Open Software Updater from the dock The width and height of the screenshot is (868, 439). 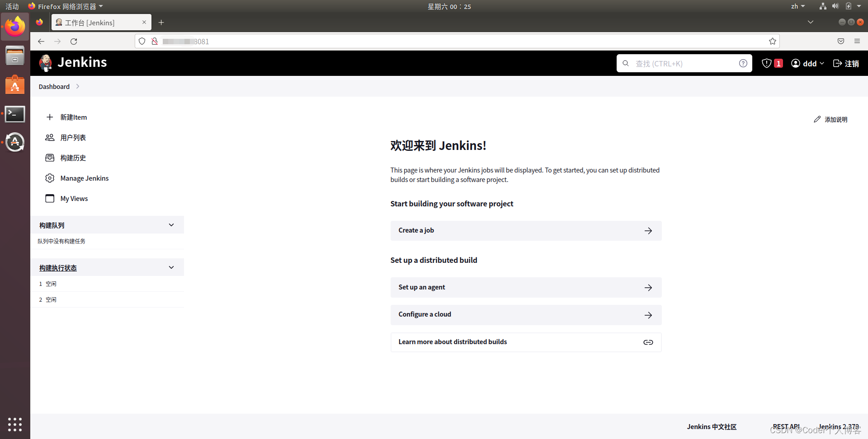pyautogui.click(x=15, y=142)
